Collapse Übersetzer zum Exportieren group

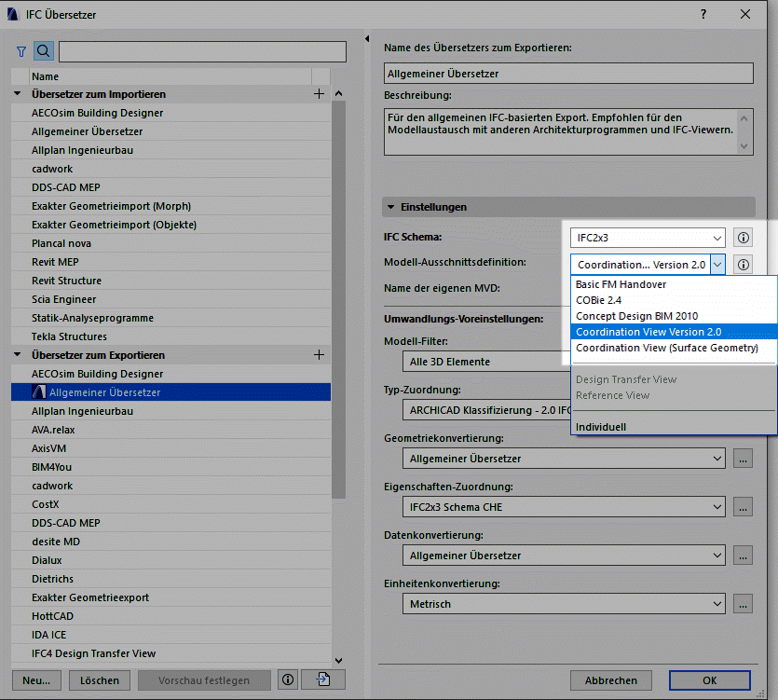(18, 354)
